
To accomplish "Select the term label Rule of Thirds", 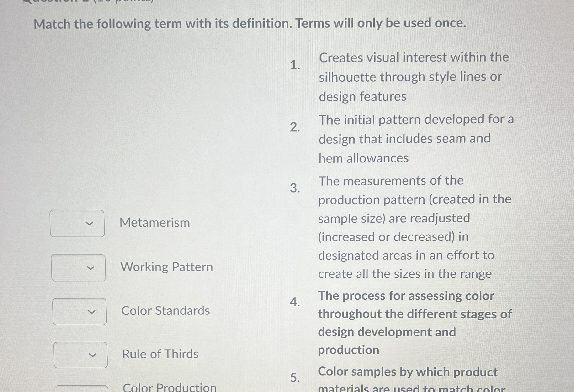I will pyautogui.click(x=160, y=355).
